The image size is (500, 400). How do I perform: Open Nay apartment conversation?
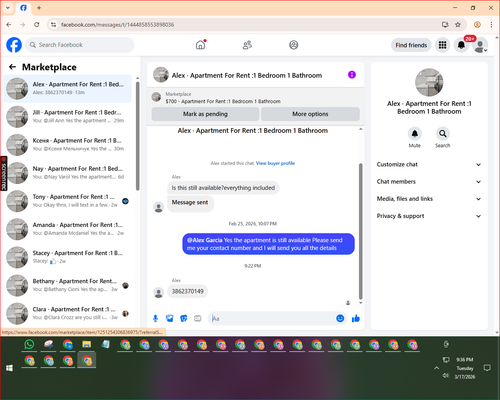(68, 173)
